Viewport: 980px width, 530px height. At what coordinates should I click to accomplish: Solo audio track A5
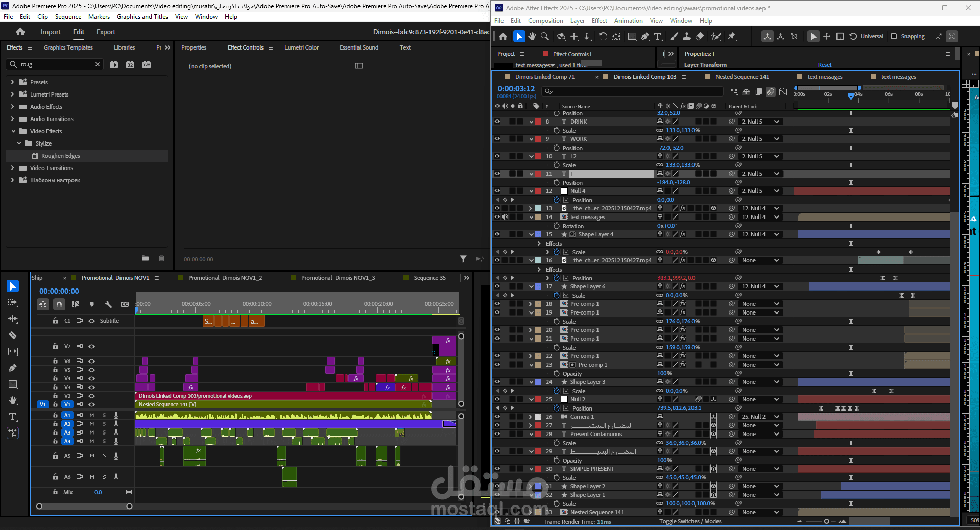[x=104, y=456]
